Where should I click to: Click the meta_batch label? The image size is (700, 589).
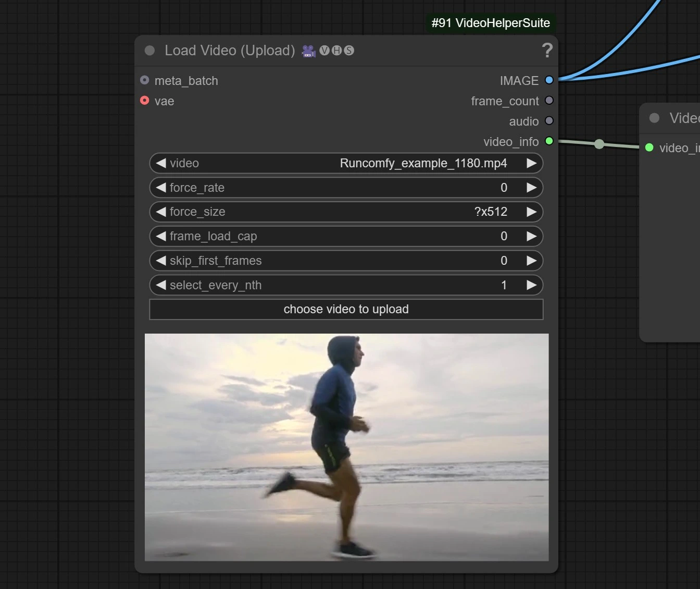(186, 81)
